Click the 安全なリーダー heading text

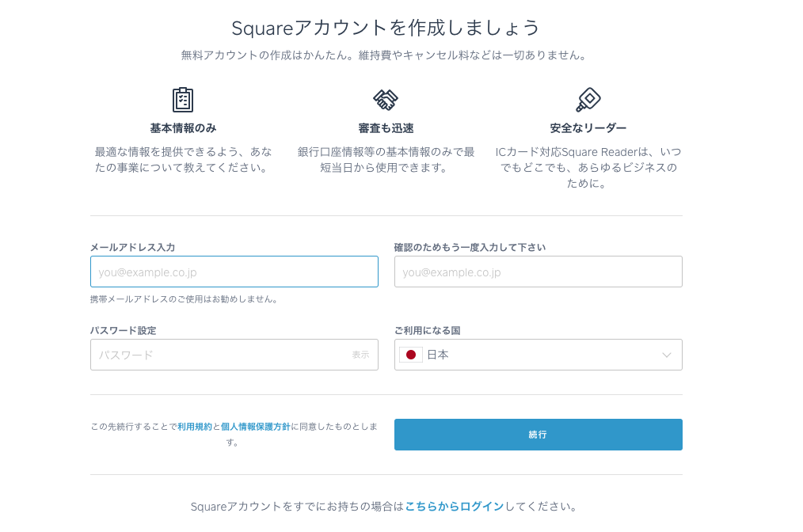[588, 128]
